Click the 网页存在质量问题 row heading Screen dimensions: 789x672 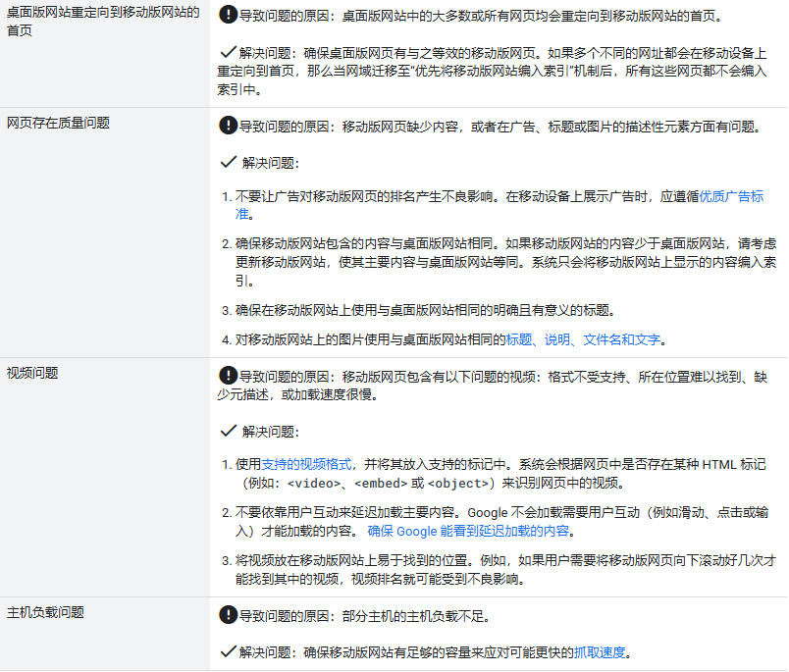click(x=59, y=123)
